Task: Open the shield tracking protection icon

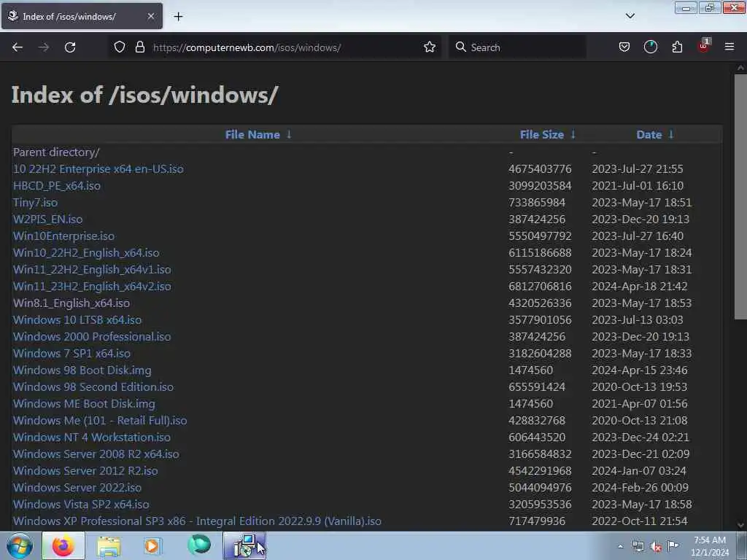Action: pos(120,47)
